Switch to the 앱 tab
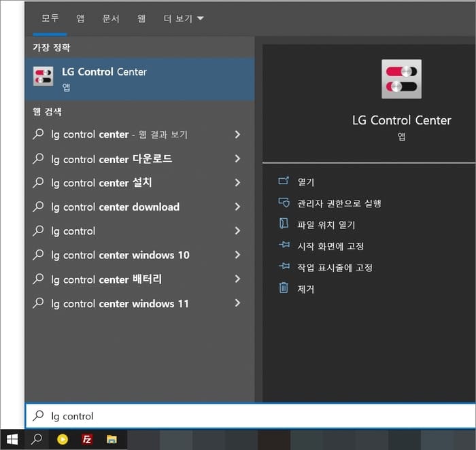Image resolution: width=476 pixels, height=450 pixels. (x=80, y=18)
